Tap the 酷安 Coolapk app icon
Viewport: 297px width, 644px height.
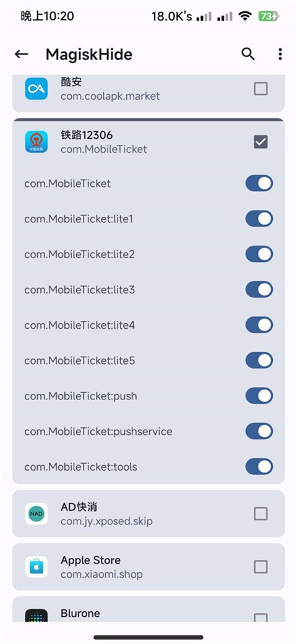coord(36,89)
